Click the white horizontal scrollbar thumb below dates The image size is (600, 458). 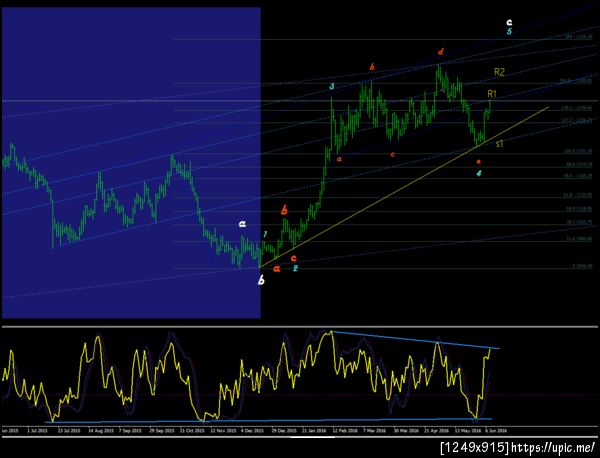pos(313,437)
